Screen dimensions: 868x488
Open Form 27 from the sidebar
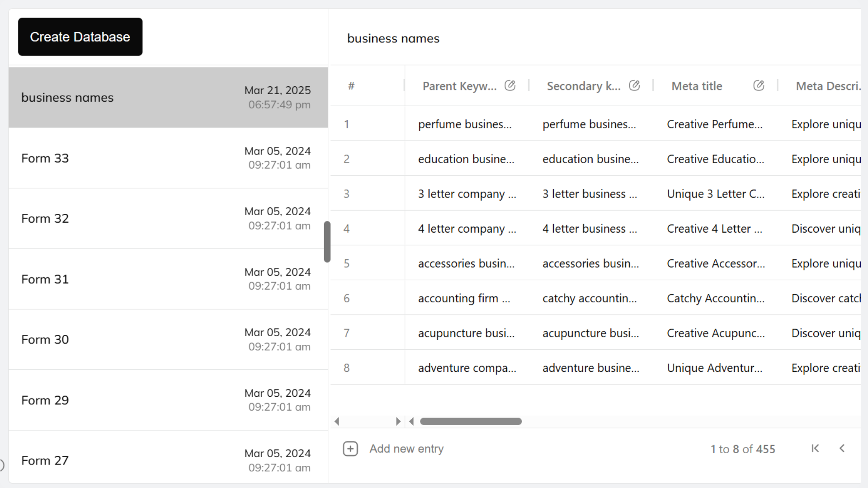pyautogui.click(x=167, y=460)
